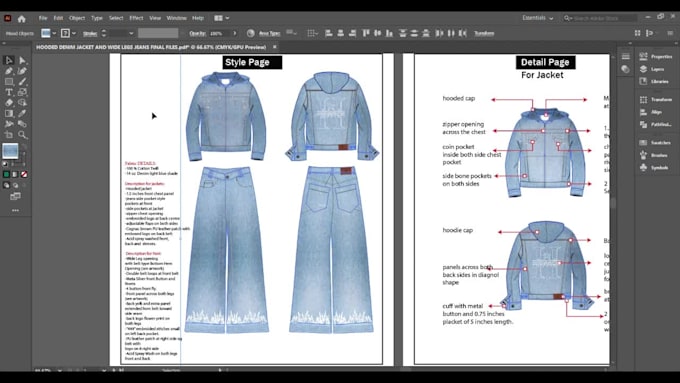Screen dimensions: 680x383
Task: Open the Window menu
Action: pos(177,18)
